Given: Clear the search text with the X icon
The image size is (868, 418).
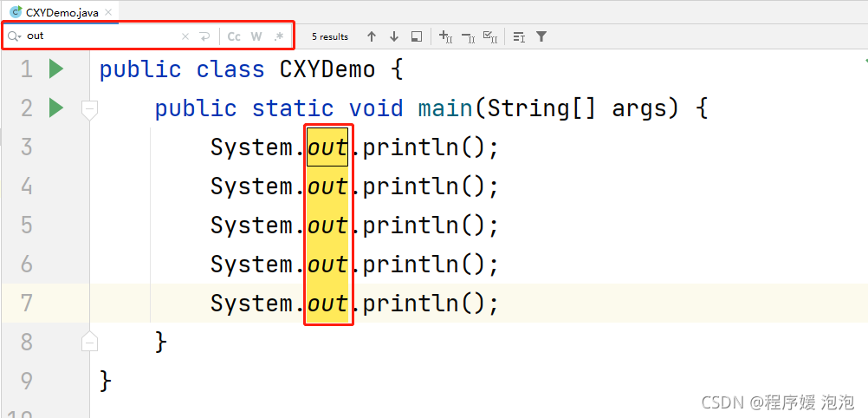Looking at the screenshot, I should (x=185, y=36).
